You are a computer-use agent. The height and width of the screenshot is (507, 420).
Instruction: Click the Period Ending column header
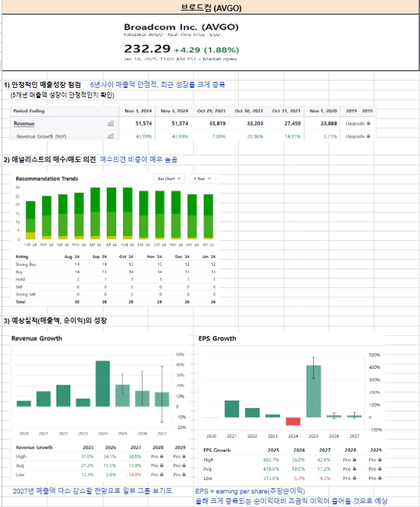tap(29, 111)
